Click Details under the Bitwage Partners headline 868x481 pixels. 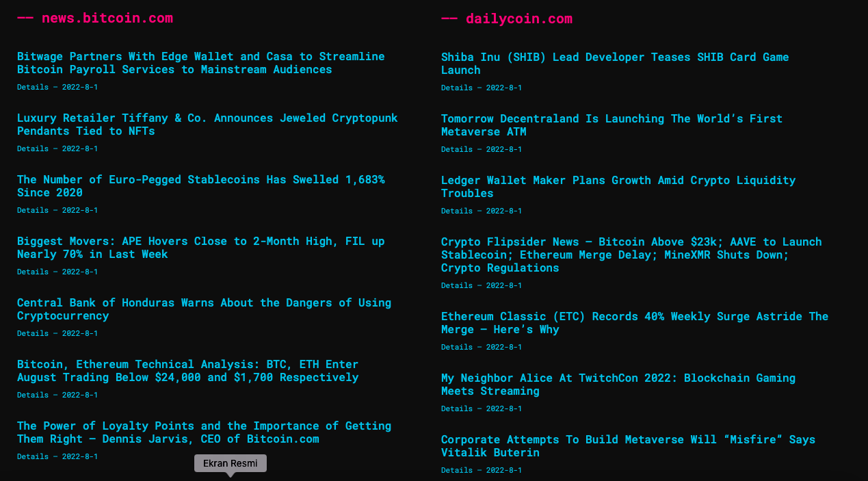[33, 88]
